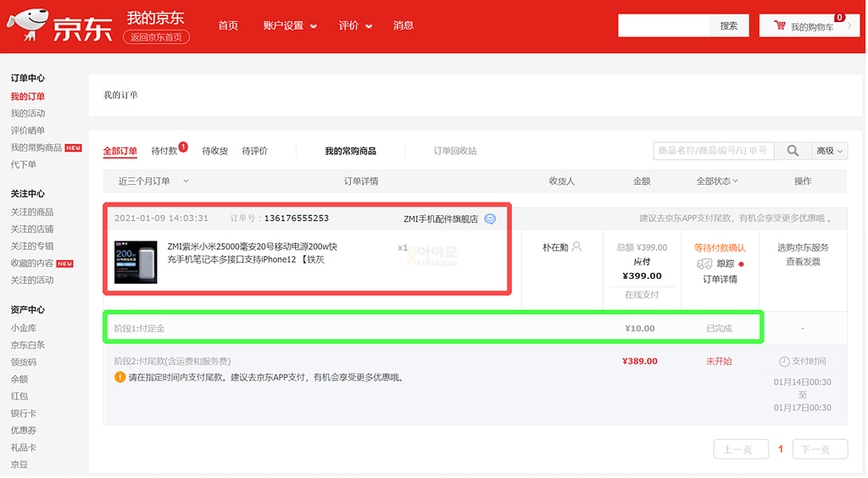The width and height of the screenshot is (868, 478).
Task: Open 消息 in top navigation
Action: point(403,26)
